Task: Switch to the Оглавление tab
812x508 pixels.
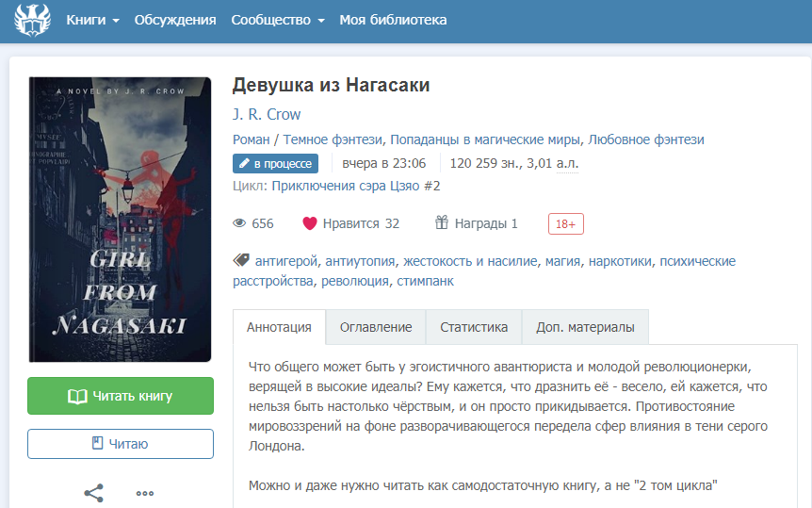Action: click(376, 327)
